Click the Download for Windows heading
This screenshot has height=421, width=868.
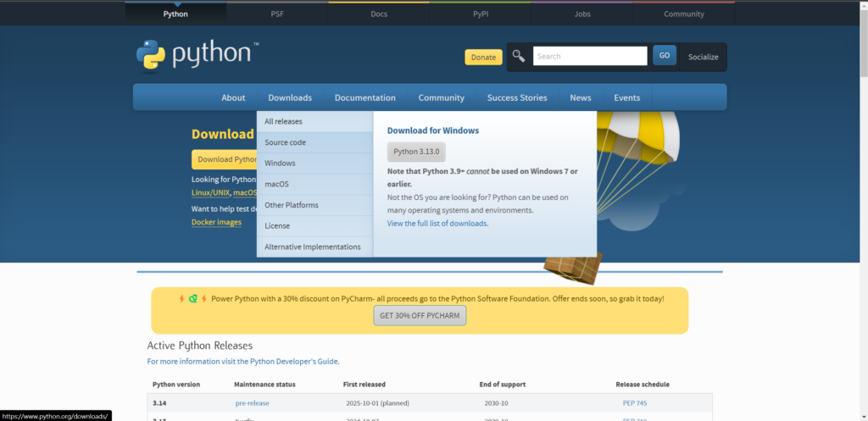[433, 130]
